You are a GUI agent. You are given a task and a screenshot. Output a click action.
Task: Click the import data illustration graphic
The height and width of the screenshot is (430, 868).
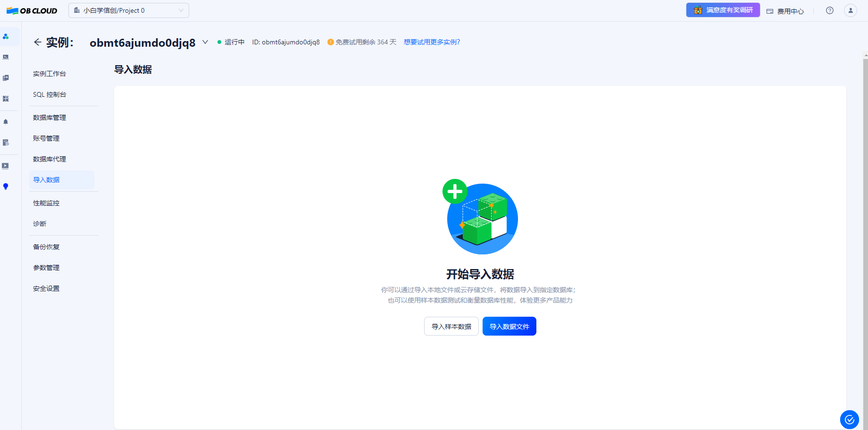pos(480,217)
